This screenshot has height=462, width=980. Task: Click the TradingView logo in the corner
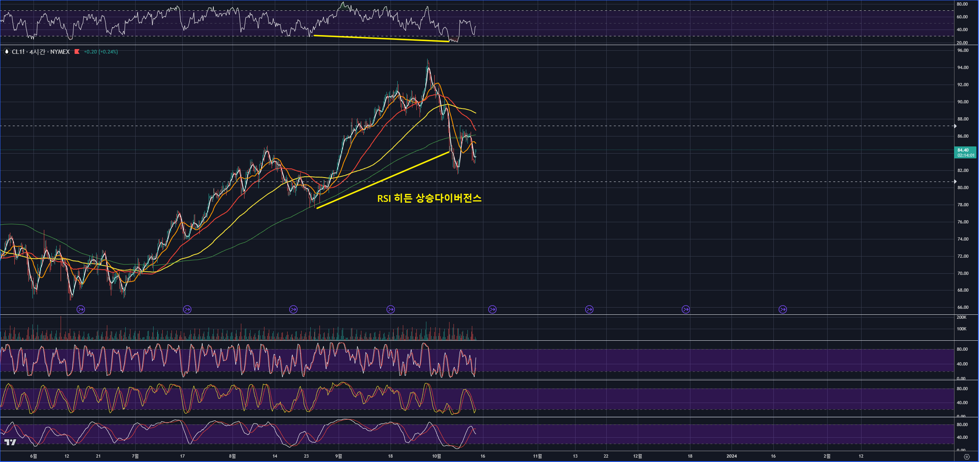pyautogui.click(x=10, y=442)
